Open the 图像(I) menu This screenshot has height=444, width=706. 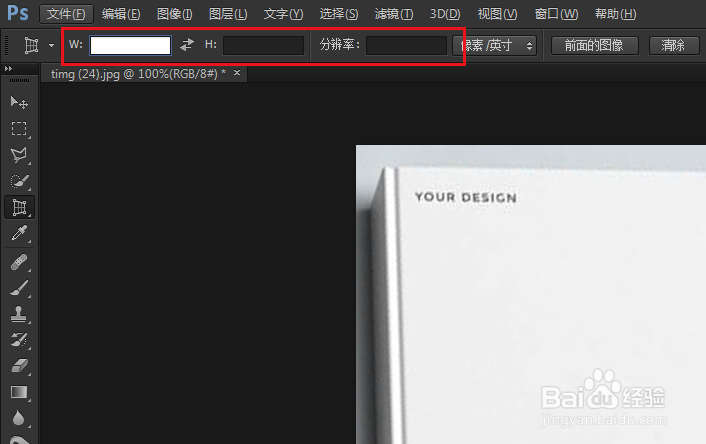[175, 14]
